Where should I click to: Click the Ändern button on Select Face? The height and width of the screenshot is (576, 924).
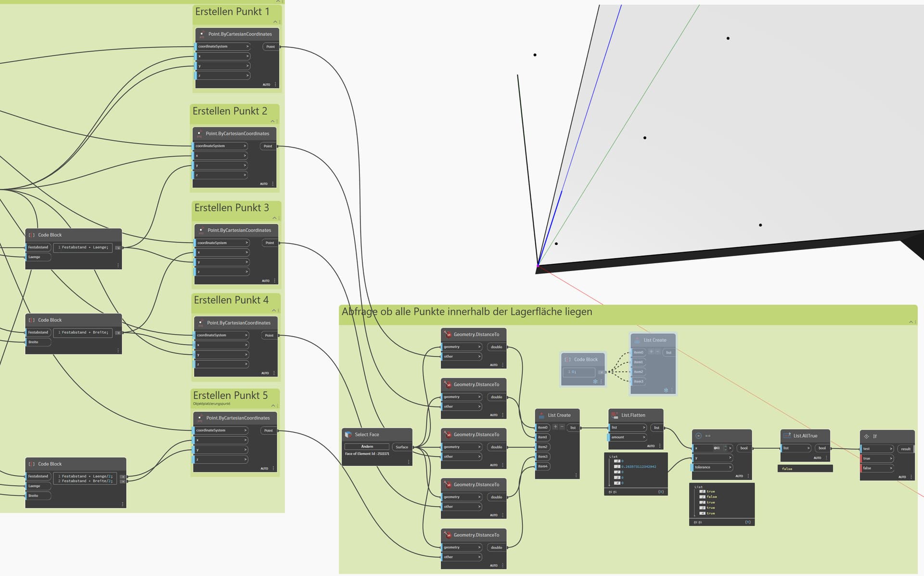pyautogui.click(x=367, y=446)
